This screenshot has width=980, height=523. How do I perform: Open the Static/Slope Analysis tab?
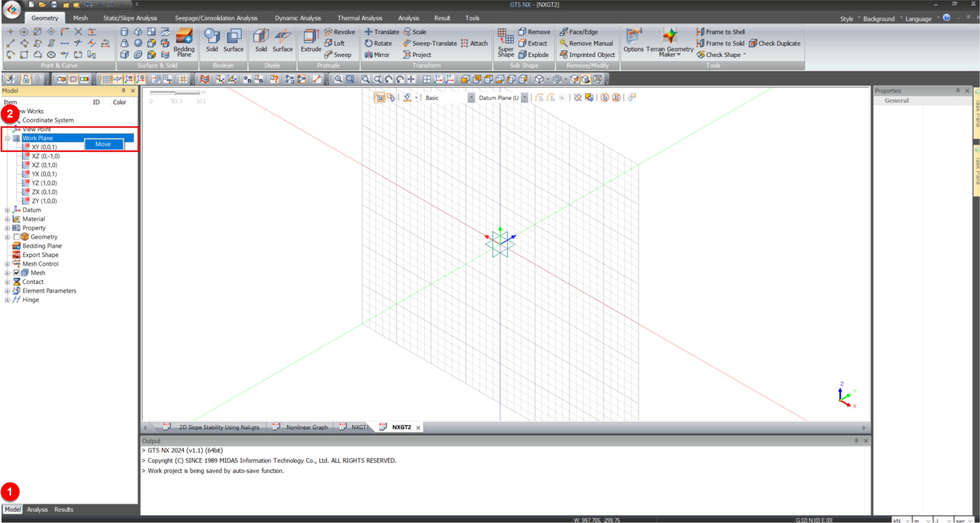point(130,18)
